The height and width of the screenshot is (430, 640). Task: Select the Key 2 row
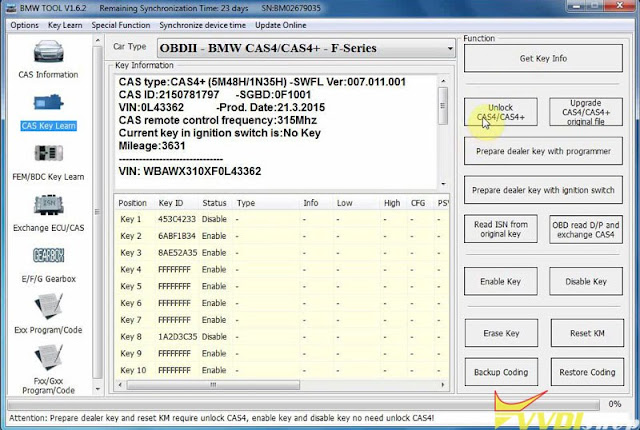(282, 236)
